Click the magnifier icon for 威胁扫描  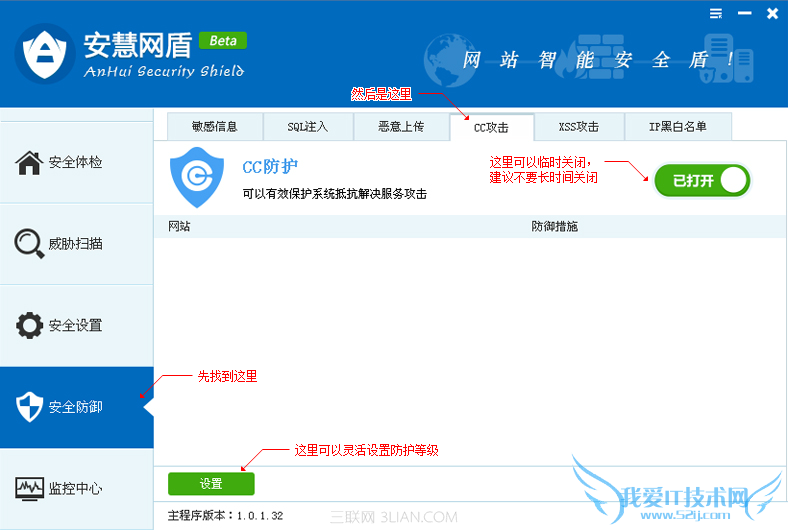[29, 244]
